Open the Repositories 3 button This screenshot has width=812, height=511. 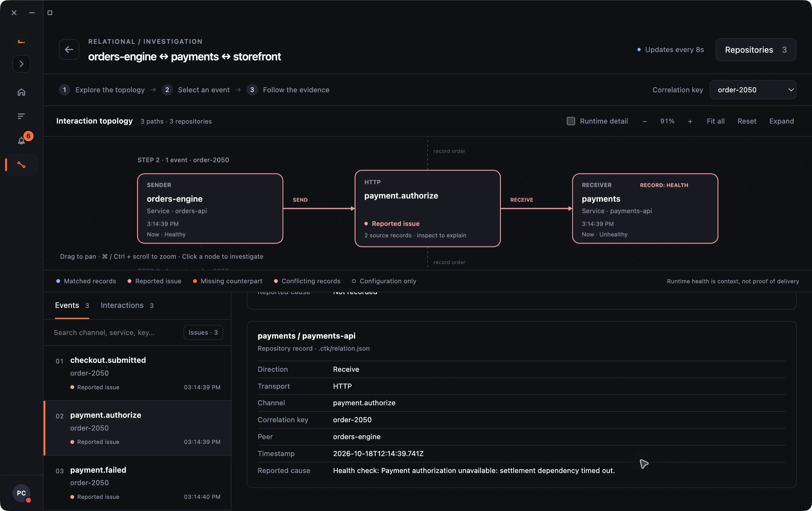pos(755,50)
